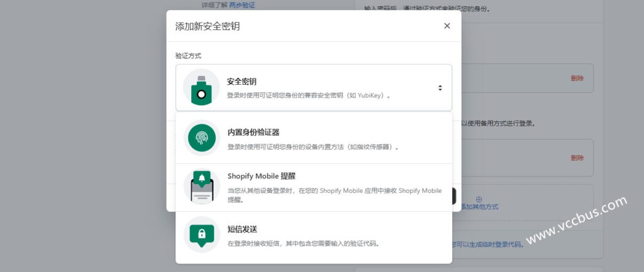Click the lower red 删除 link
Image resolution: width=644 pixels, height=272 pixels.
coord(577,158)
